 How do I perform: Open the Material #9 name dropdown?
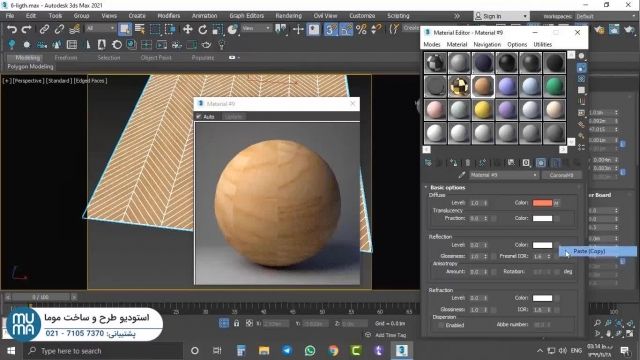click(x=504, y=175)
